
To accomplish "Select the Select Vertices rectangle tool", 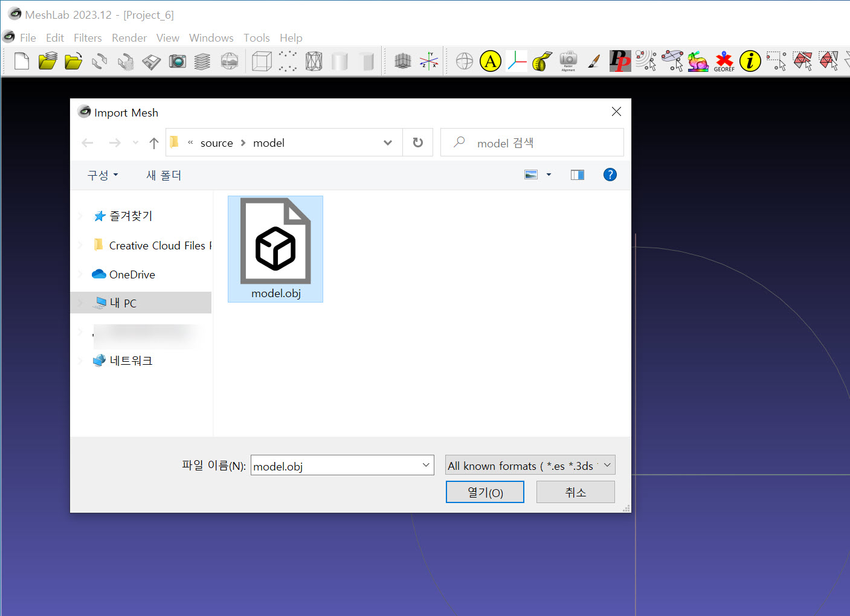I will click(776, 61).
